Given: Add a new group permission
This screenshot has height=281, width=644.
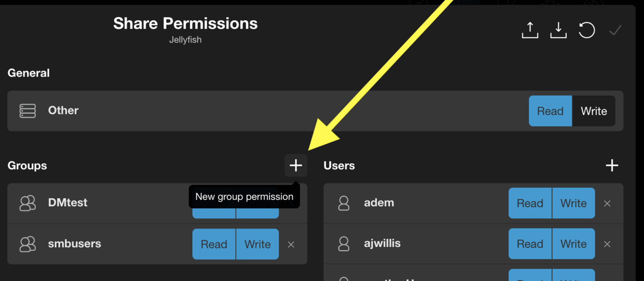Looking at the screenshot, I should (296, 165).
